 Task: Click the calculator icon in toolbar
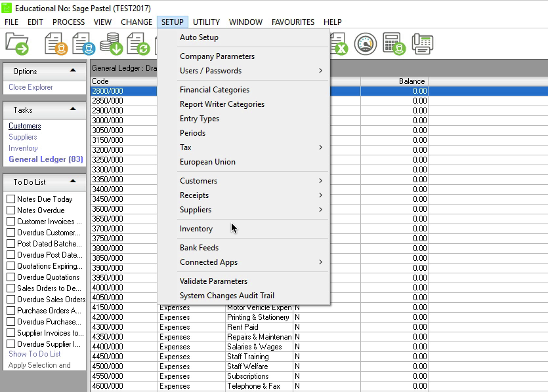[x=394, y=44]
